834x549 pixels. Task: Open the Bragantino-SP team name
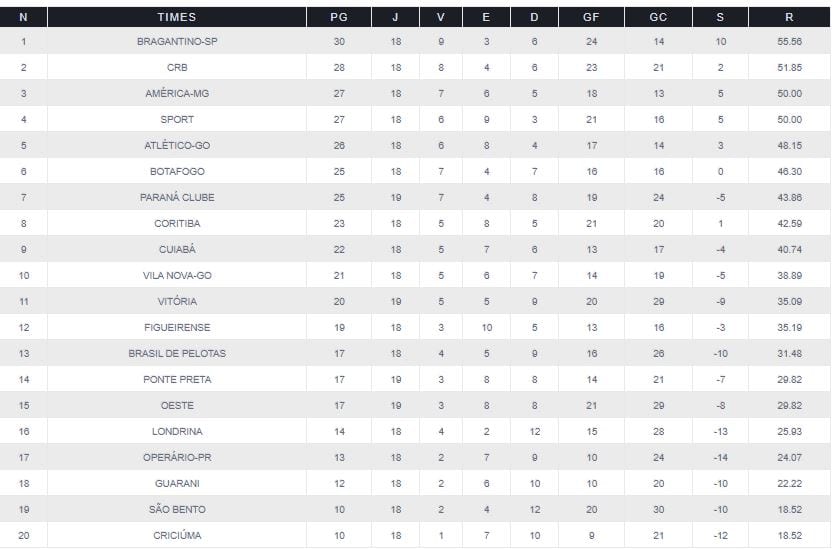click(177, 42)
